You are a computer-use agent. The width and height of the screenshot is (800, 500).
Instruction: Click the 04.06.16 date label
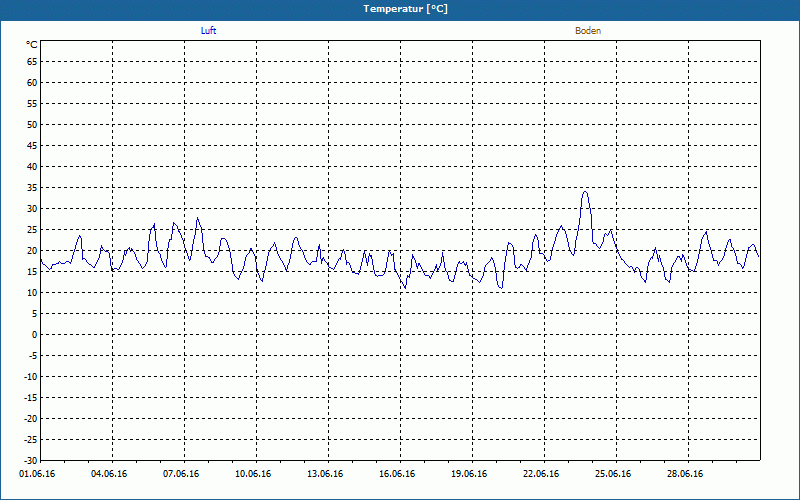pyautogui.click(x=109, y=474)
